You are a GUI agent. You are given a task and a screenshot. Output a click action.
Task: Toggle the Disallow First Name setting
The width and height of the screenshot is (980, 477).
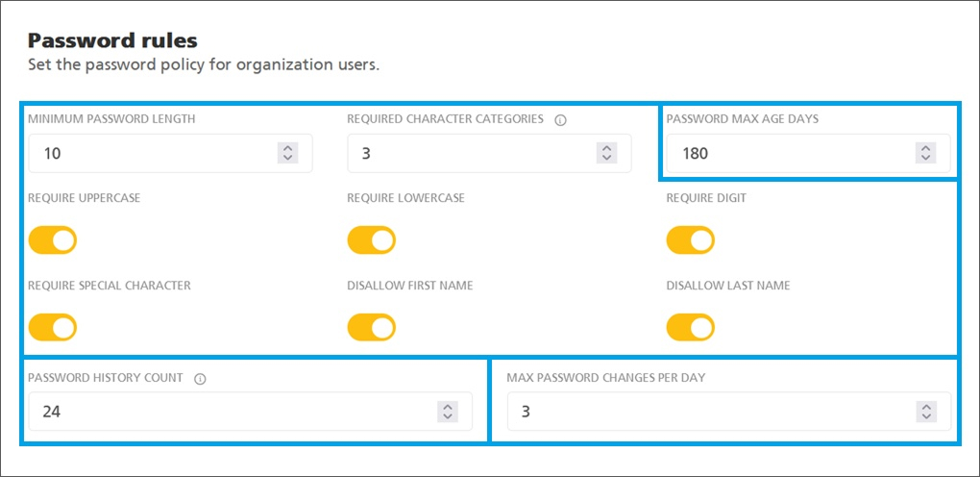click(x=371, y=328)
